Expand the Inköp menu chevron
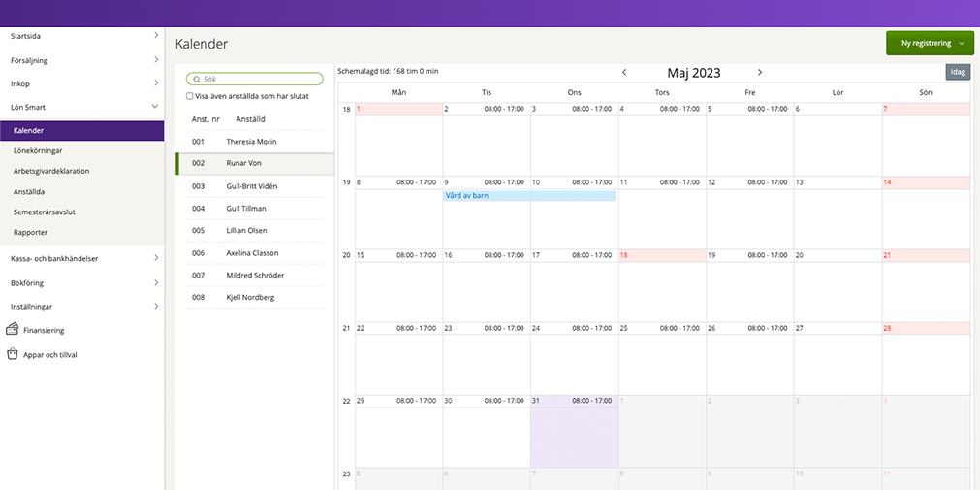 pos(156,82)
